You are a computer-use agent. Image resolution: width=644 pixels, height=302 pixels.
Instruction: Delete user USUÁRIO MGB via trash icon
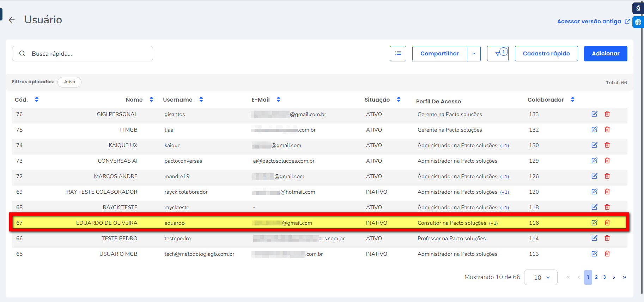point(607,254)
